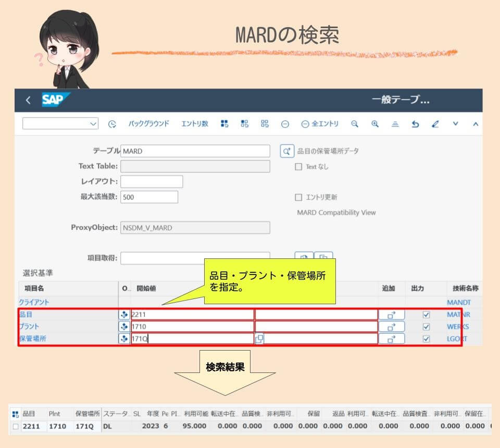
Task: Enable the Text なし checkbox
Action: point(298,166)
